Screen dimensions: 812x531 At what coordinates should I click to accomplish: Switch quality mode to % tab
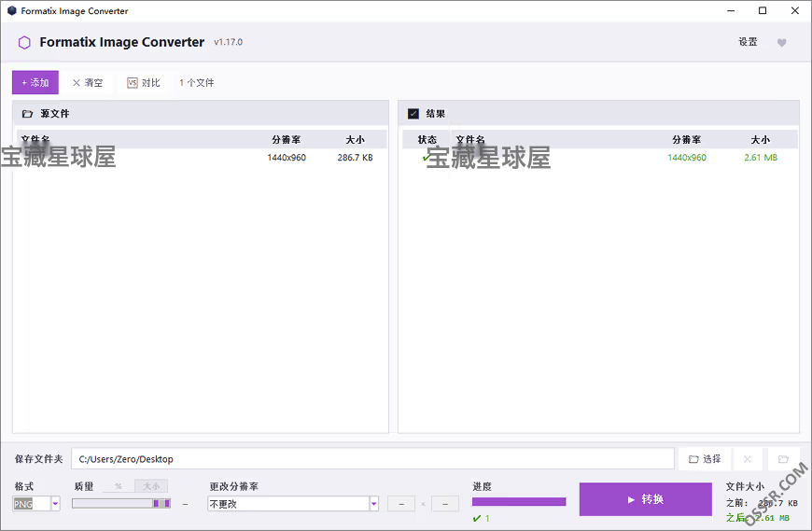click(119, 486)
